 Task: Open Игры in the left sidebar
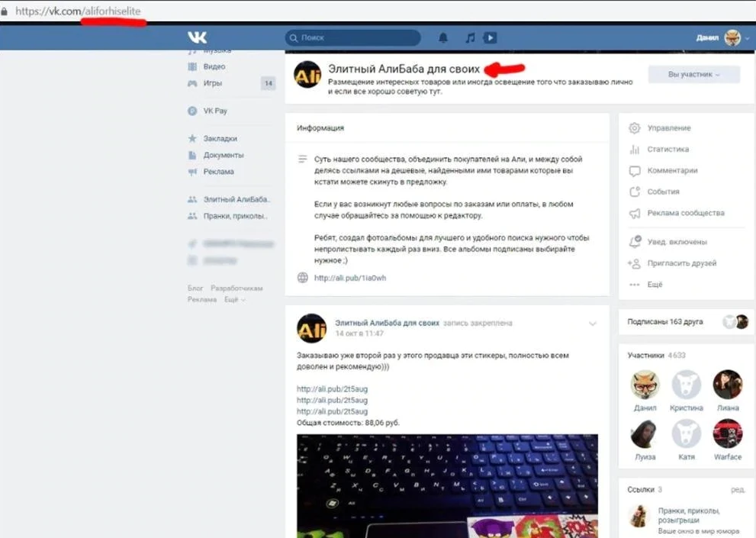coord(213,83)
